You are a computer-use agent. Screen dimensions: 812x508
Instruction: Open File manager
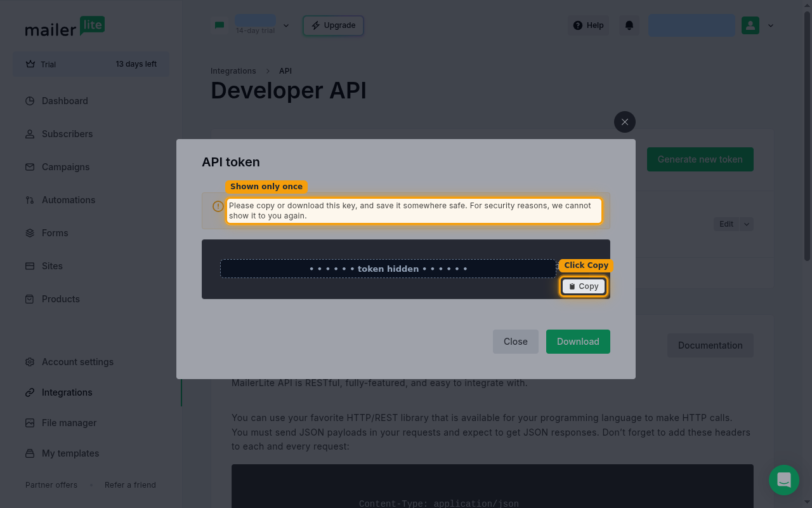coord(69,423)
